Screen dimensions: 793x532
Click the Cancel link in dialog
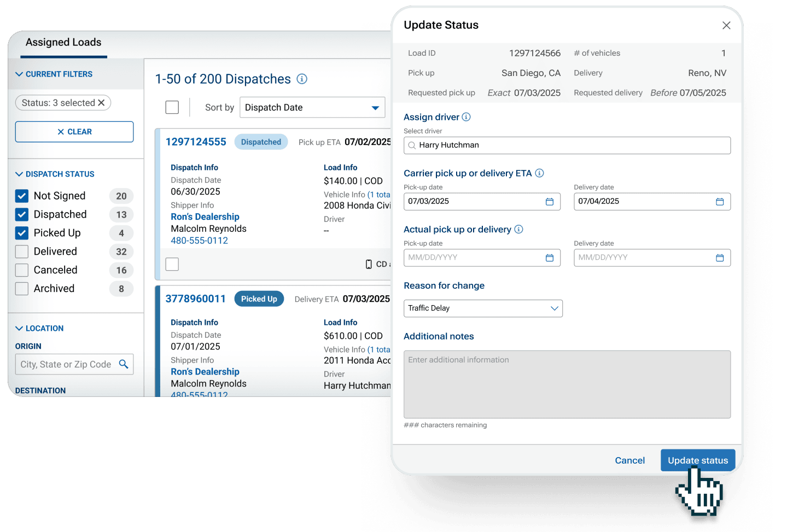coord(629,460)
